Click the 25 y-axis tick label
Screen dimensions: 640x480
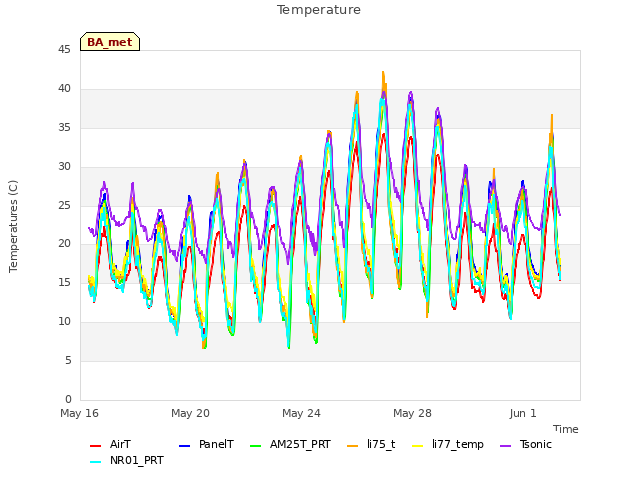point(64,205)
